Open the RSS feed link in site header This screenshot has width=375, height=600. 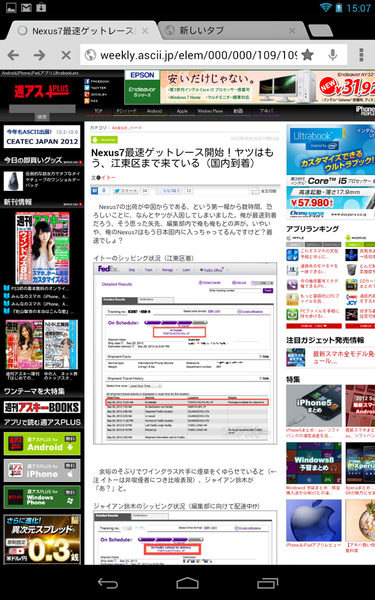tap(91, 101)
